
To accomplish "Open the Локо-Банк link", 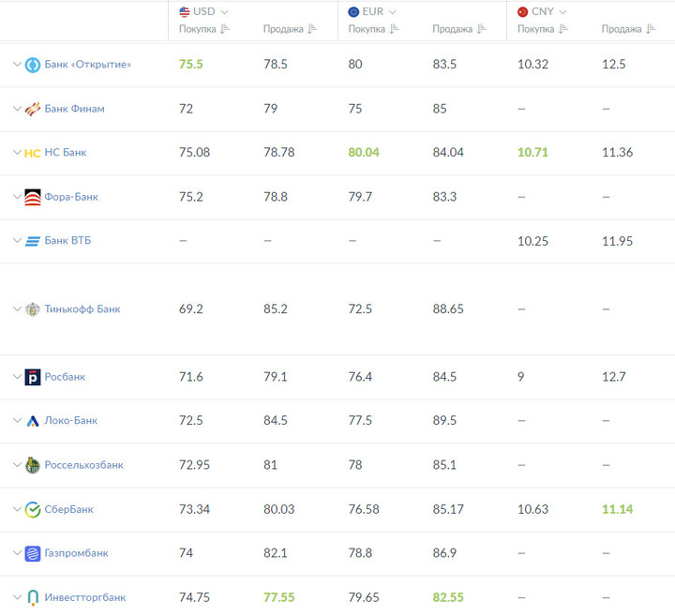I will [x=71, y=421].
